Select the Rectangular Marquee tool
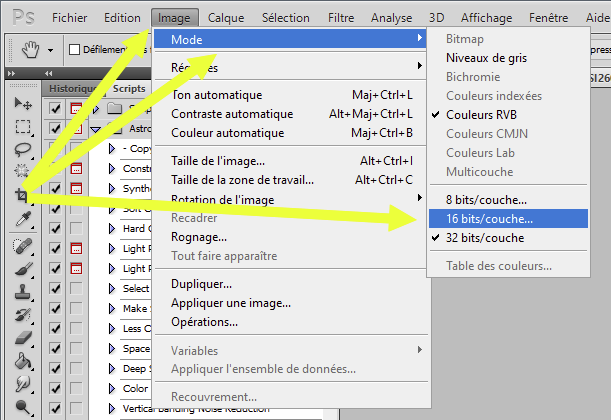Image resolution: width=611 pixels, height=420 pixels. [23, 127]
